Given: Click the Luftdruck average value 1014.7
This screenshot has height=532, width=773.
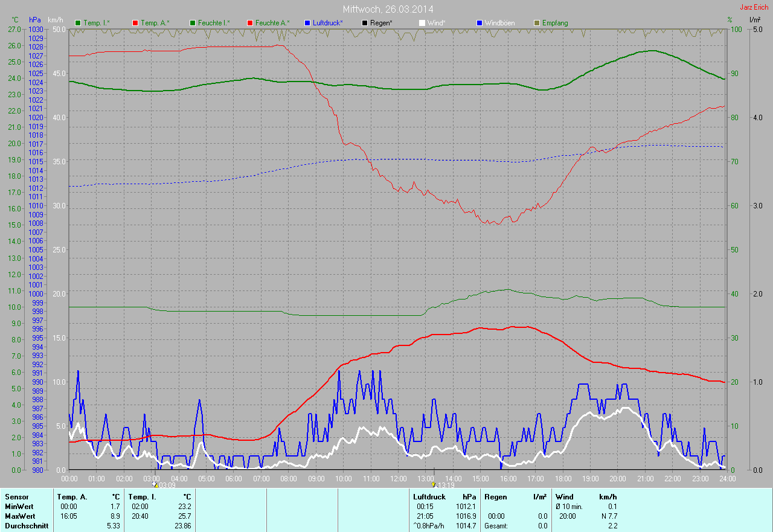Looking at the screenshot, I should pyautogui.click(x=466, y=525).
